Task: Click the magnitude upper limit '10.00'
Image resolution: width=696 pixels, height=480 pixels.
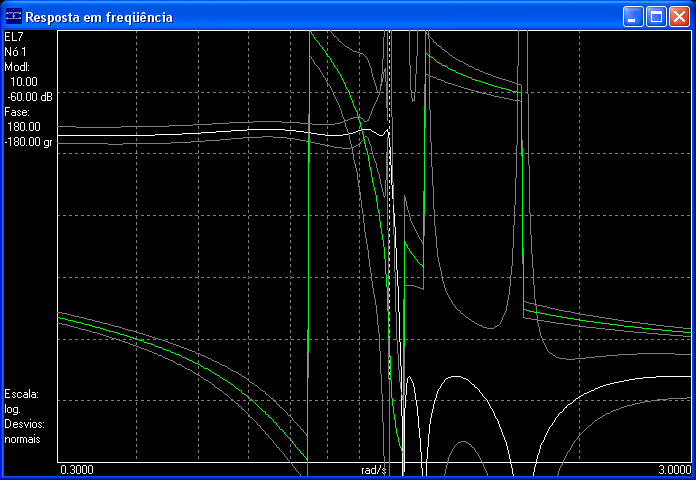Action: (24, 82)
